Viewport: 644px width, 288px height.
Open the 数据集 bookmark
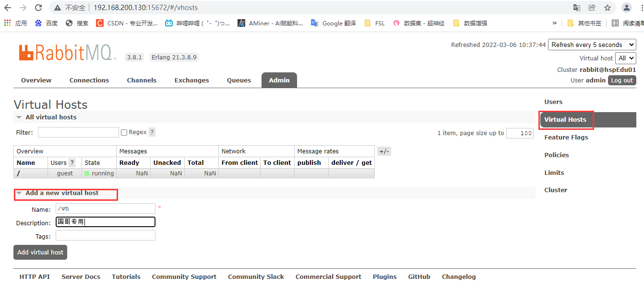coord(418,23)
